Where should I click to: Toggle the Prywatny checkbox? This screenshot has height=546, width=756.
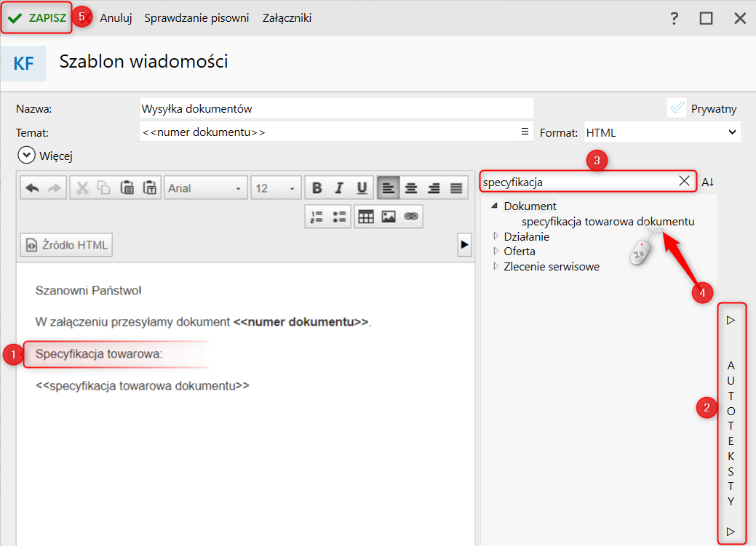click(677, 108)
